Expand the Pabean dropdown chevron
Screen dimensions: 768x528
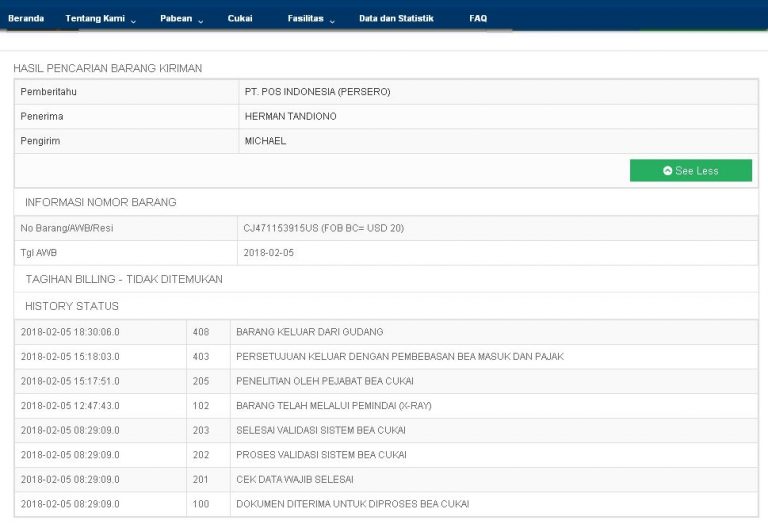click(x=201, y=21)
